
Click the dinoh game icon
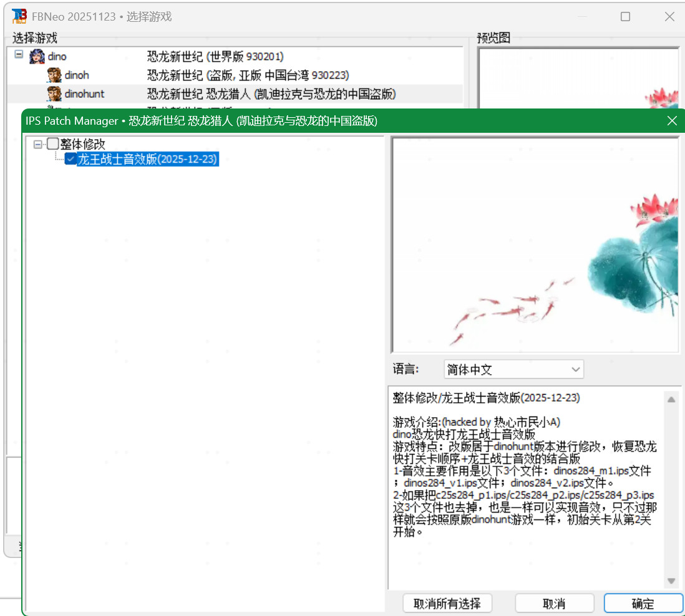(x=54, y=75)
